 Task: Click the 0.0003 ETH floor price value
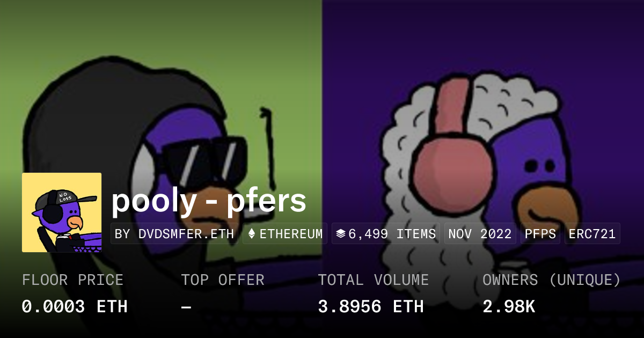click(x=75, y=307)
